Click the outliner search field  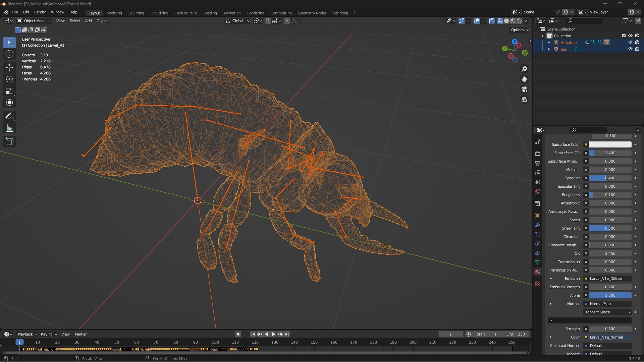coord(584,21)
